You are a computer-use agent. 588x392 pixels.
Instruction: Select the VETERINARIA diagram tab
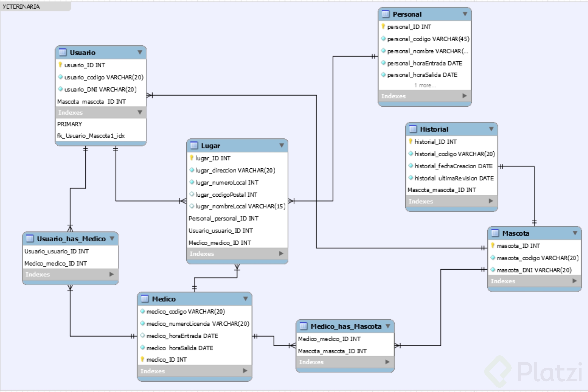[x=21, y=7]
